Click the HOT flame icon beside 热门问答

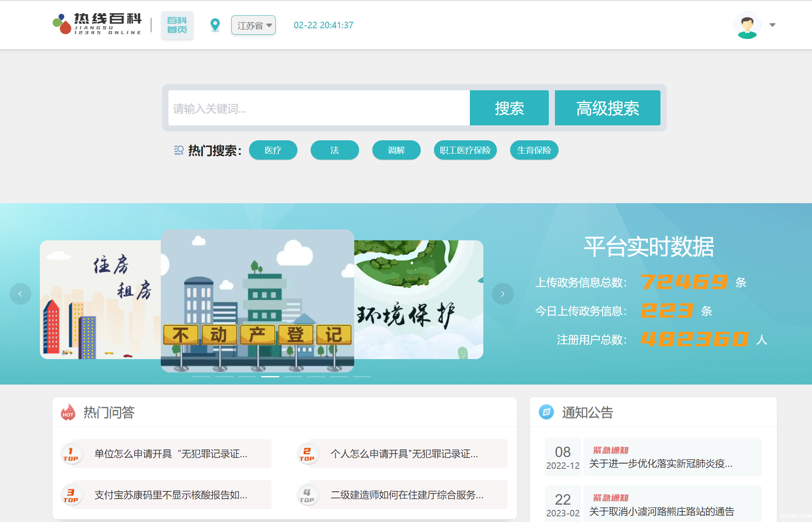pos(68,412)
